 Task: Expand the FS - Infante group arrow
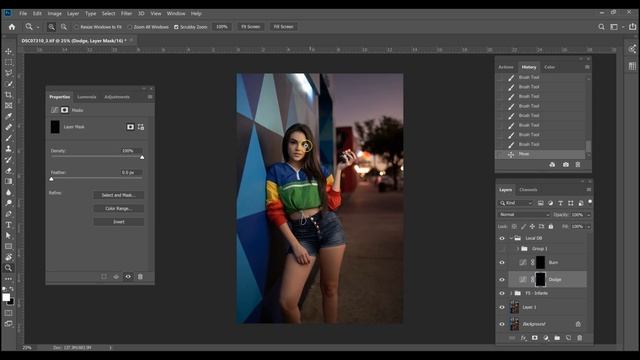click(x=511, y=293)
